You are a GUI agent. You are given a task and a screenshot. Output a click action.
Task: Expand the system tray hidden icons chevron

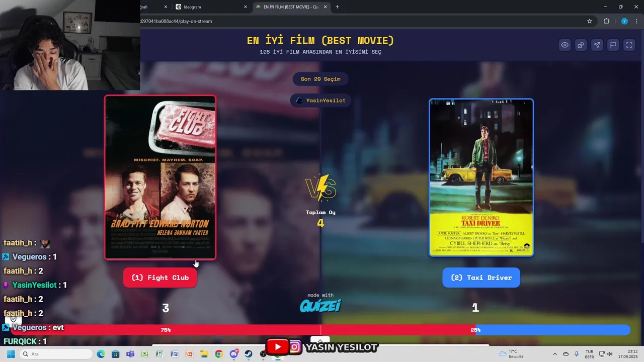click(x=555, y=354)
